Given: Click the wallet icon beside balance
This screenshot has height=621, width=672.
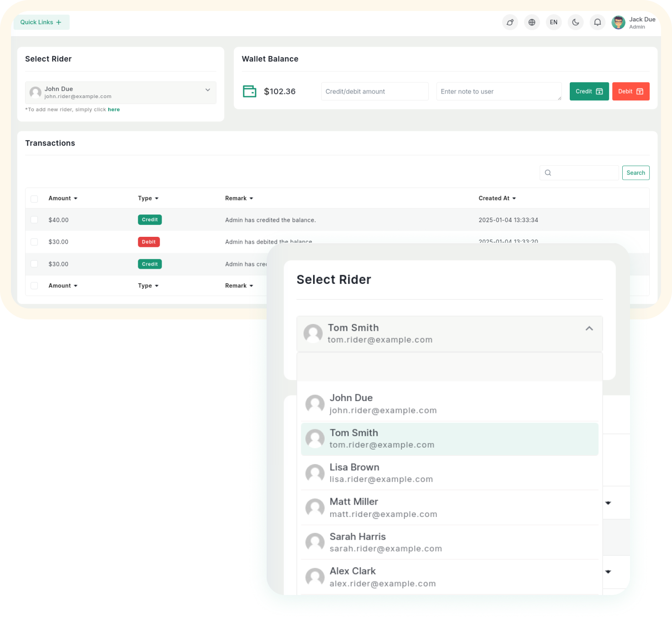Looking at the screenshot, I should 249,91.
